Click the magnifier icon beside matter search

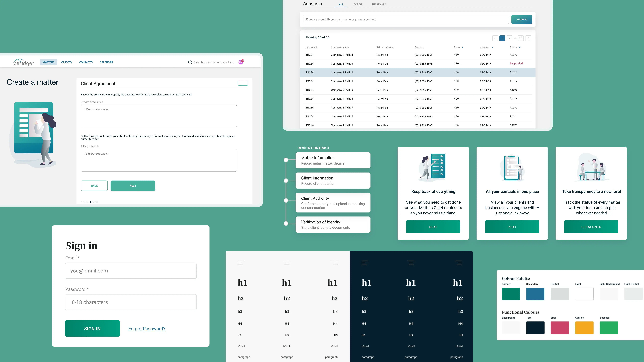190,62
